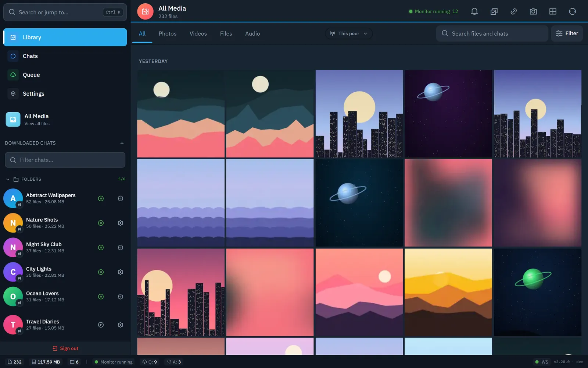
Task: Click folder count in status bar
Action: pos(74,362)
